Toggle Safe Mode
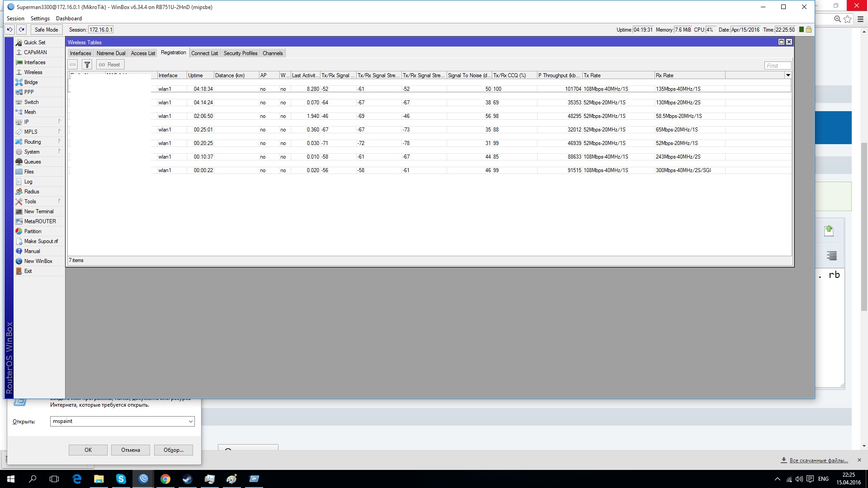868x488 pixels. (46, 30)
